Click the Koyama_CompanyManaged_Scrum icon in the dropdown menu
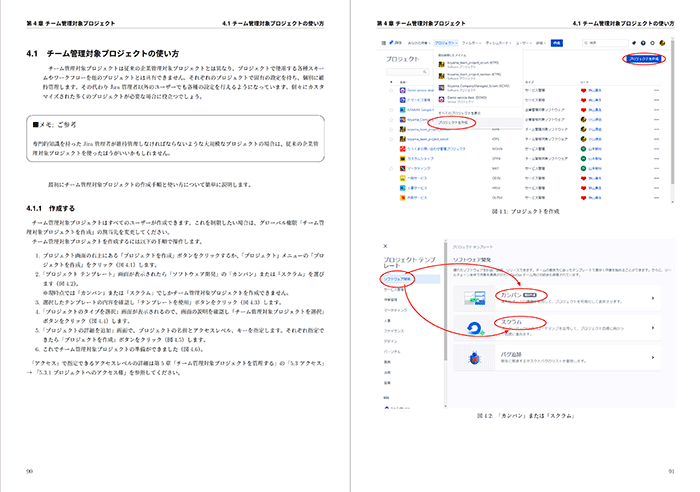This screenshot has width=700, height=492. tap(442, 88)
